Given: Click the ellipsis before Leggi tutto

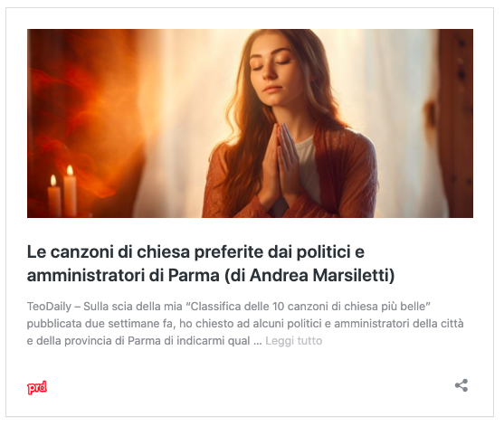Looking at the screenshot, I should (x=258, y=341).
